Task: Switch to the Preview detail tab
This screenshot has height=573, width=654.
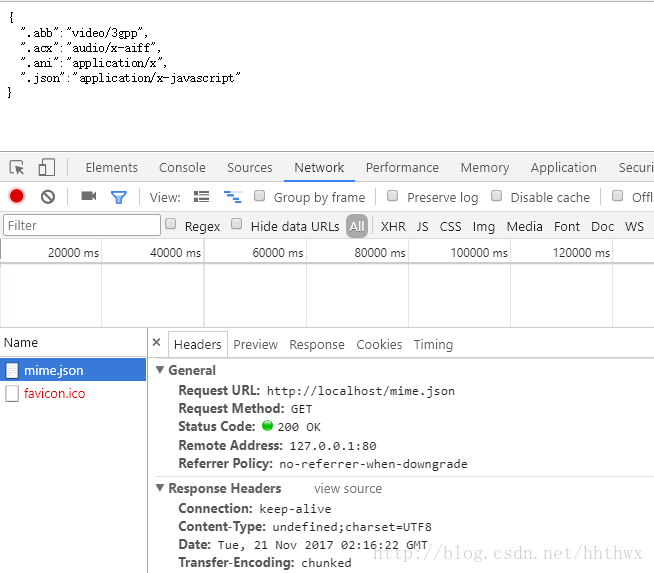Action: (255, 344)
